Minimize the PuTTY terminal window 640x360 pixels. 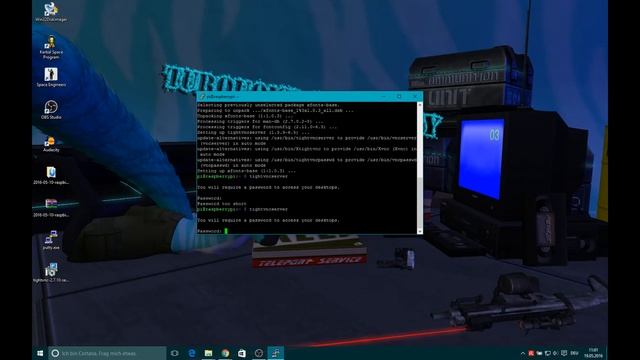pos(383,97)
